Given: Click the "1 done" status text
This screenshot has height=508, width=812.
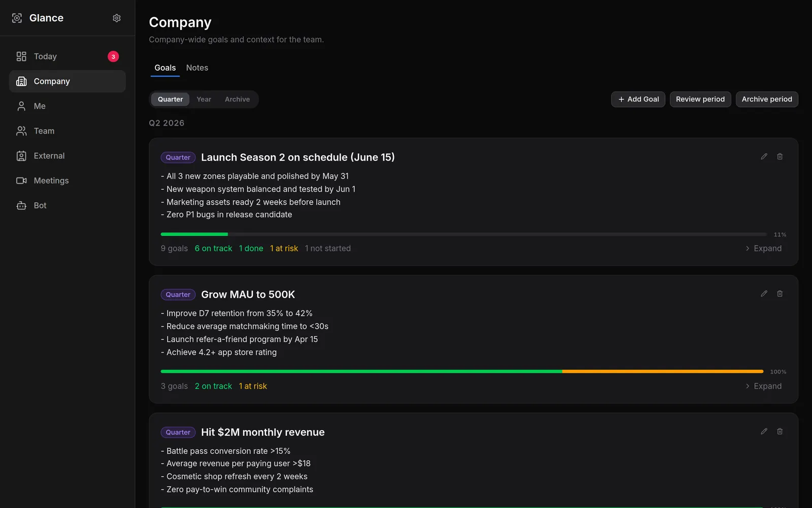Looking at the screenshot, I should pyautogui.click(x=251, y=248).
